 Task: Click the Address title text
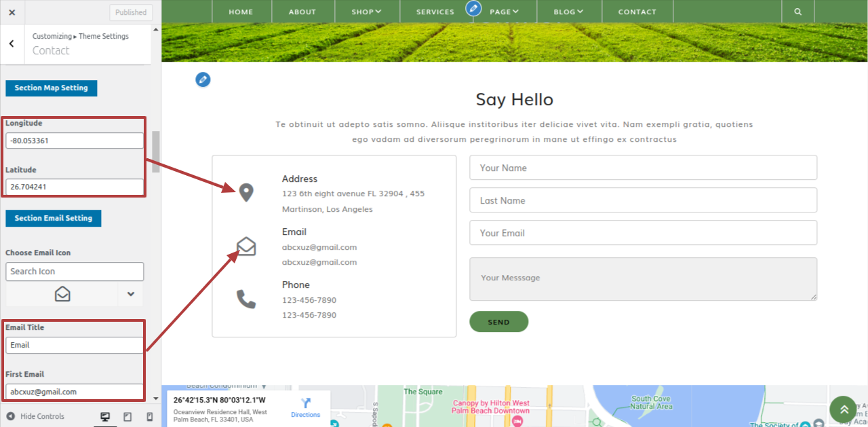click(300, 179)
